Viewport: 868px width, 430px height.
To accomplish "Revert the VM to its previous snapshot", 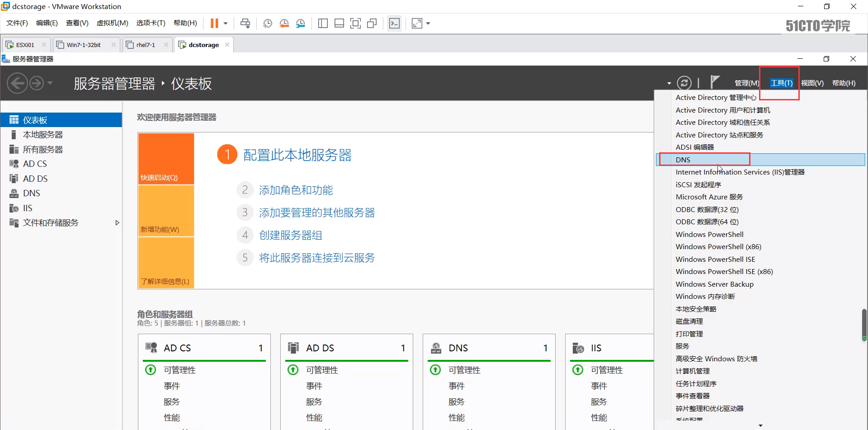I will (x=284, y=23).
